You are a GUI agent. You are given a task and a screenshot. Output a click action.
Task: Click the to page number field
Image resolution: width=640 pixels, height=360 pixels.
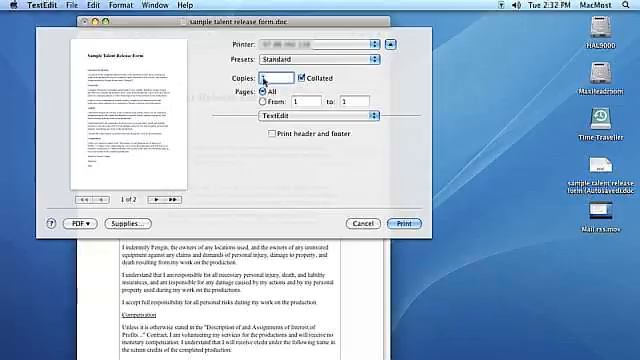coord(354,101)
